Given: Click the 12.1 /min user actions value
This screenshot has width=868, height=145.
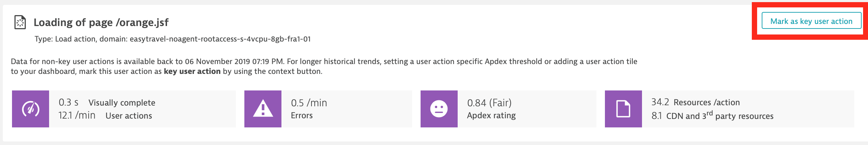Looking at the screenshot, I should [77, 115].
